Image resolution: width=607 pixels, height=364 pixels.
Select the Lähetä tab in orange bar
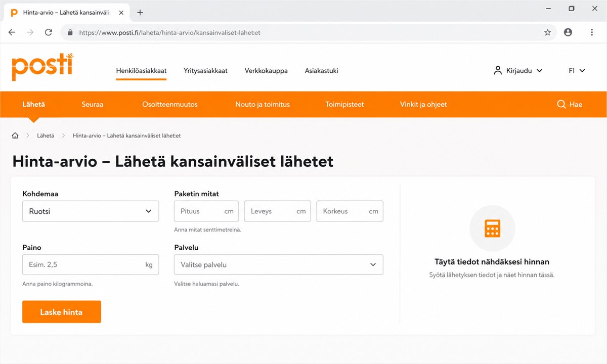[x=33, y=104]
